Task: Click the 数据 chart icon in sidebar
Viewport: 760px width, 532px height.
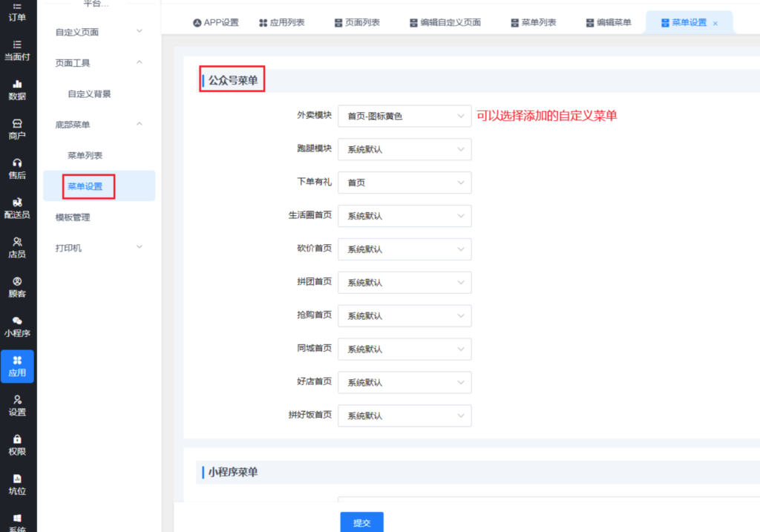Action: [17, 85]
